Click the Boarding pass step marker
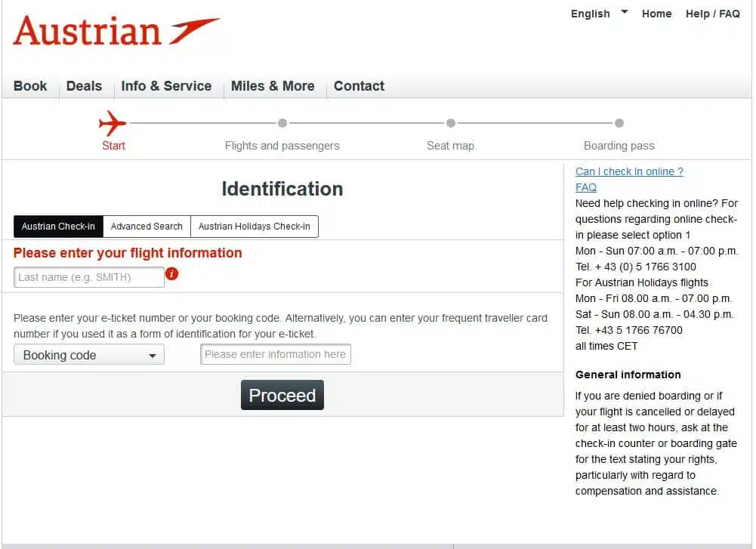 pos(619,123)
